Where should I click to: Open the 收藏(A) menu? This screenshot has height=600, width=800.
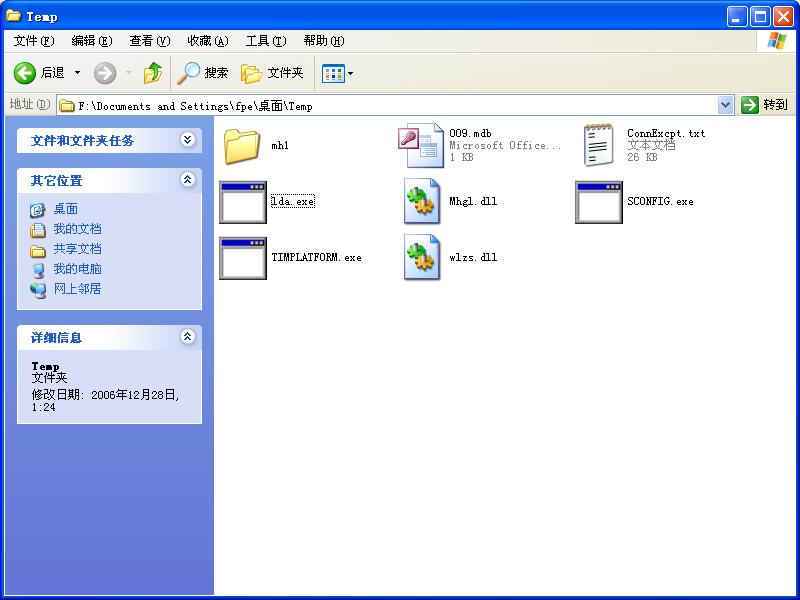208,41
